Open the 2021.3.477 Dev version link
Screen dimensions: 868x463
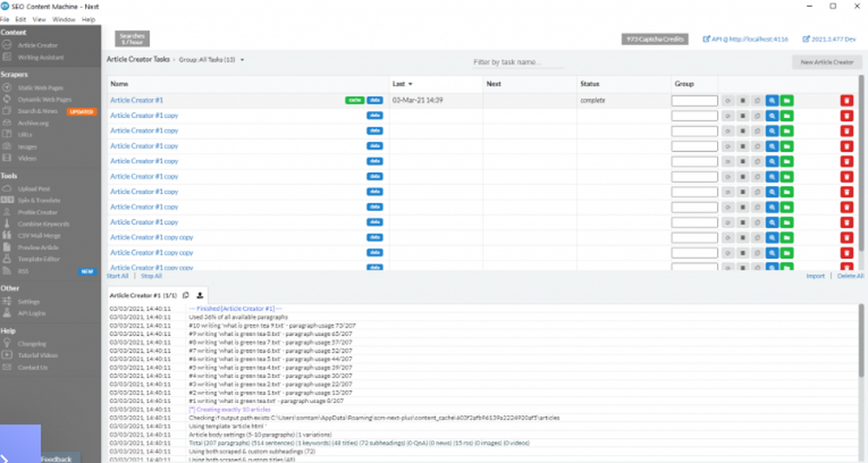(x=829, y=39)
